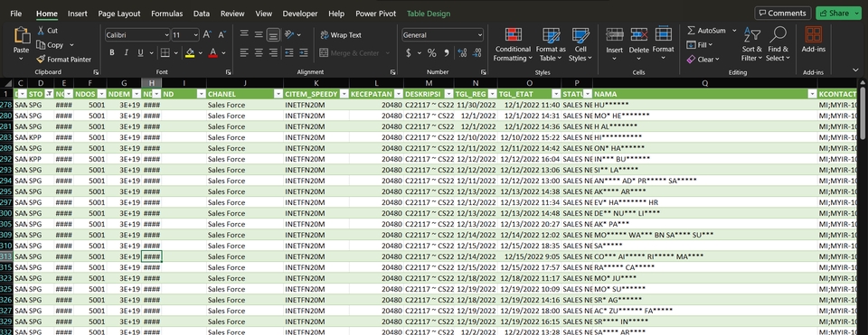Open Sort & Filter menu
This screenshot has width=868, height=335.
click(751, 44)
